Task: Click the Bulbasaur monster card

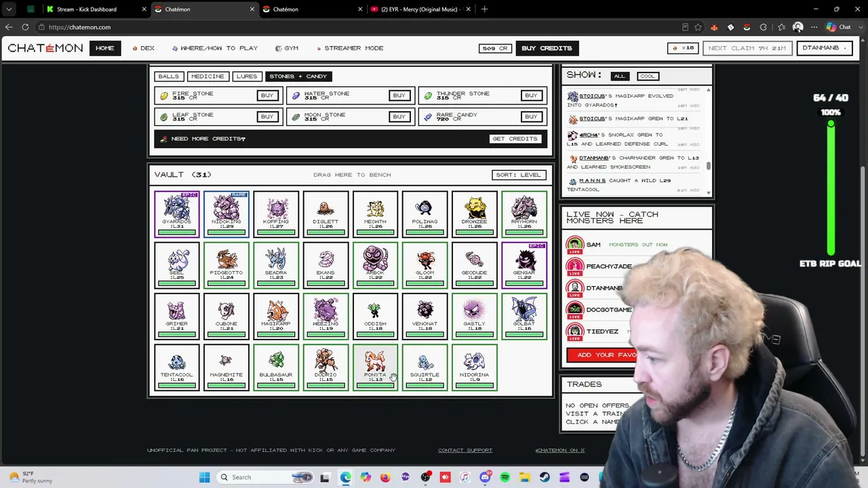Action: point(276,367)
